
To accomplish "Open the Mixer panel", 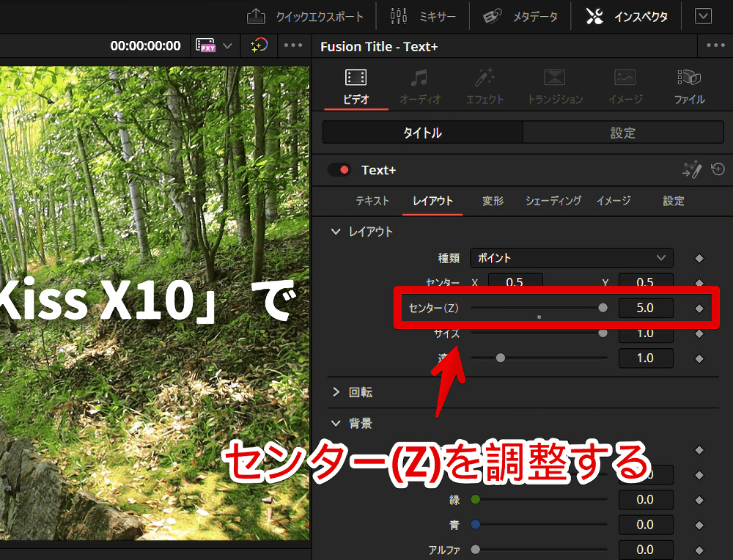I will tap(423, 16).
